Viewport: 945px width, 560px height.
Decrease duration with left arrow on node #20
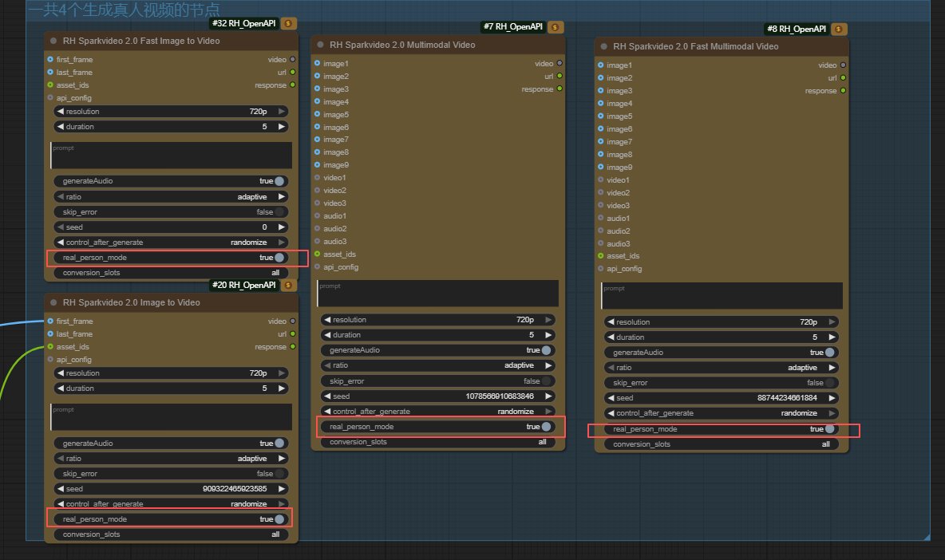(61, 388)
